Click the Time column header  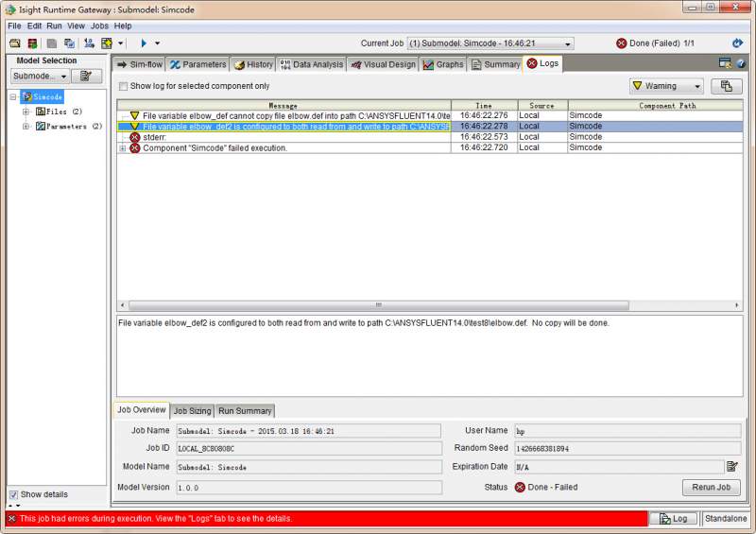(x=484, y=106)
